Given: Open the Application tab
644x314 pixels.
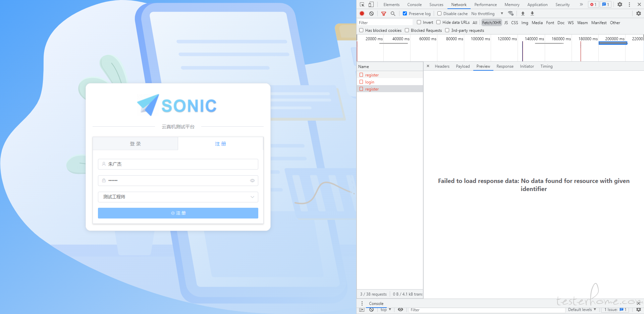Looking at the screenshot, I should tap(537, 5).
